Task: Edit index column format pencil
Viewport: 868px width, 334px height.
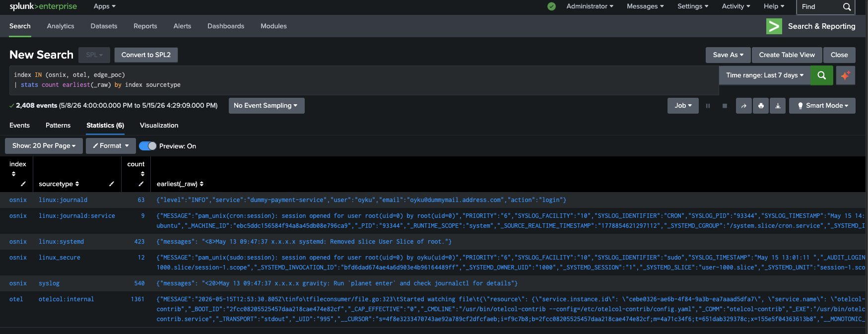Action: point(23,184)
